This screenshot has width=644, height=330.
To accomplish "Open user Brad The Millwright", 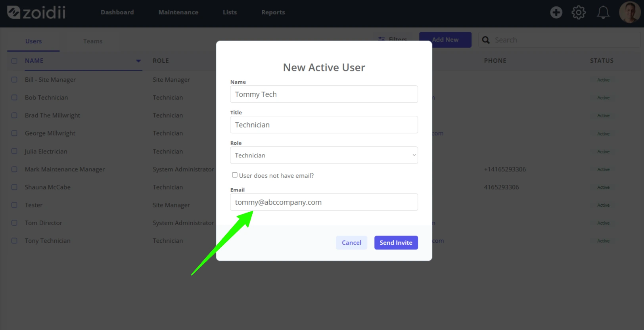I will tap(52, 115).
